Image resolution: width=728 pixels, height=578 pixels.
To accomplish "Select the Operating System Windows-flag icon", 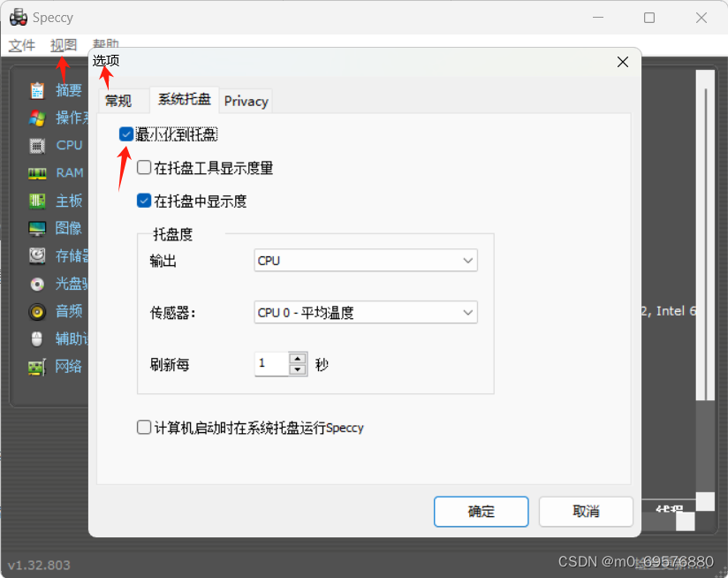I will (37, 118).
